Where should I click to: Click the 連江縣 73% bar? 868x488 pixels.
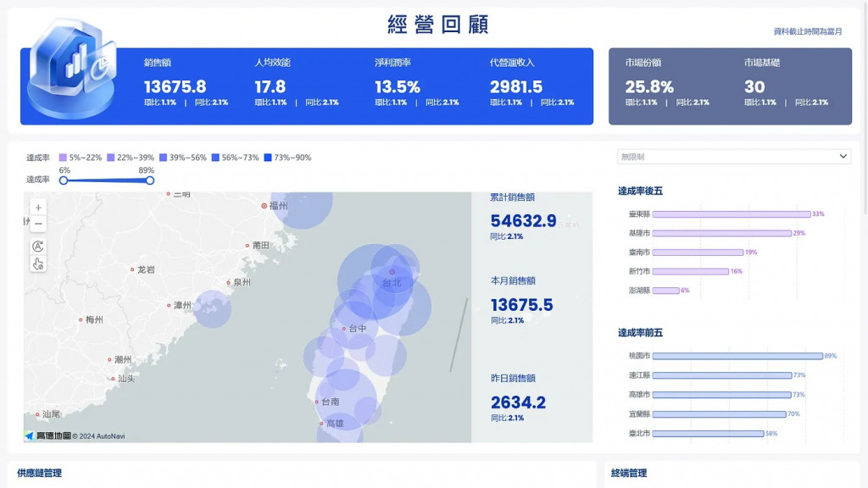pyautogui.click(x=722, y=375)
